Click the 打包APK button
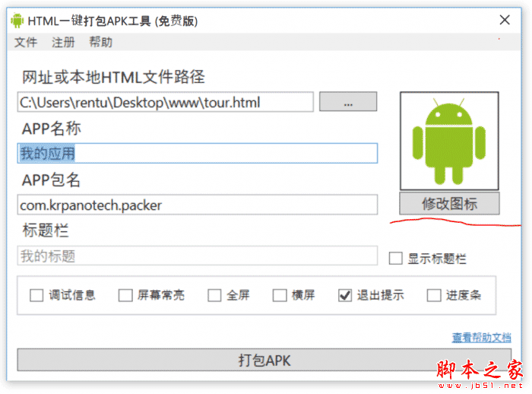Screen dimensions: 532x394 264,360
